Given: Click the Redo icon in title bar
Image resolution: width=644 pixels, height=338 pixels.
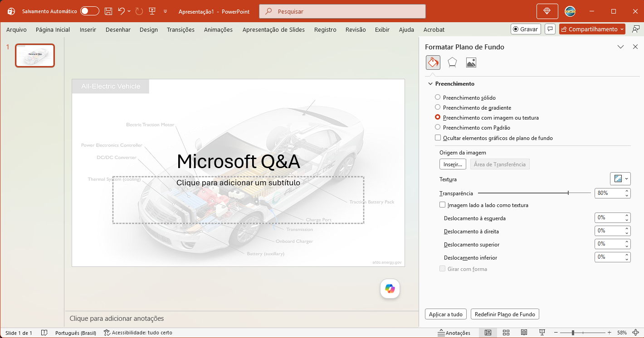Looking at the screenshot, I should [139, 11].
